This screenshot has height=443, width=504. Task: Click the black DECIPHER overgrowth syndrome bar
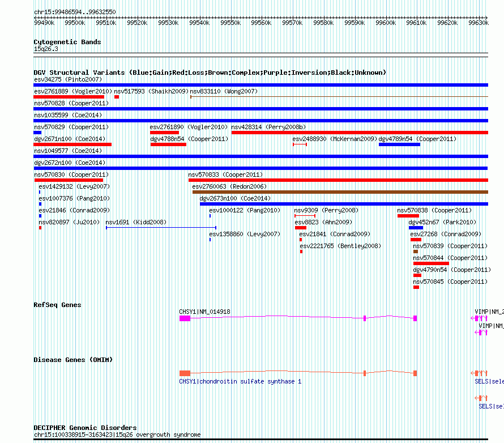pyautogui.click(x=260, y=439)
